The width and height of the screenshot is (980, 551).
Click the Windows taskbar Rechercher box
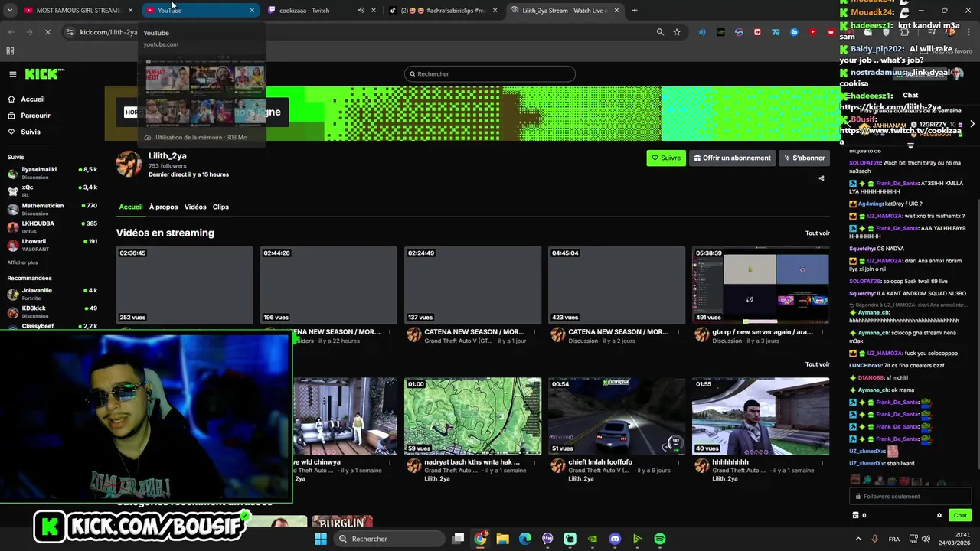[x=390, y=539]
